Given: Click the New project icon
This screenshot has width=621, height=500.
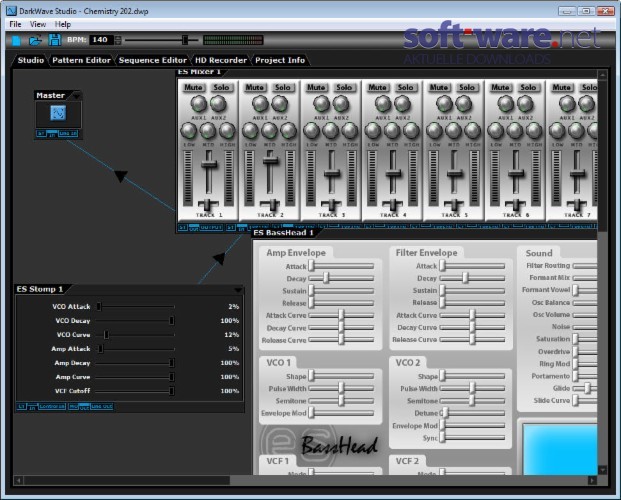Looking at the screenshot, I should point(16,40).
